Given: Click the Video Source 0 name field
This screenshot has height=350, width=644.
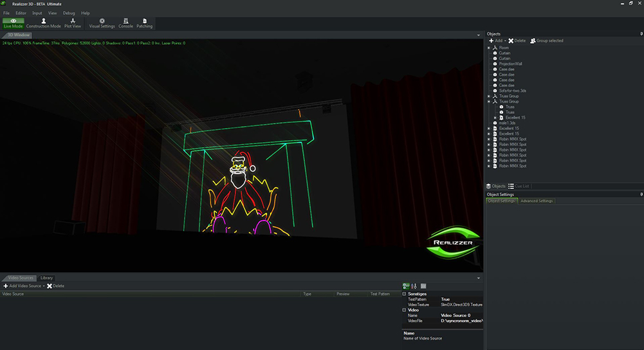Looking at the screenshot, I should click(x=462, y=315).
